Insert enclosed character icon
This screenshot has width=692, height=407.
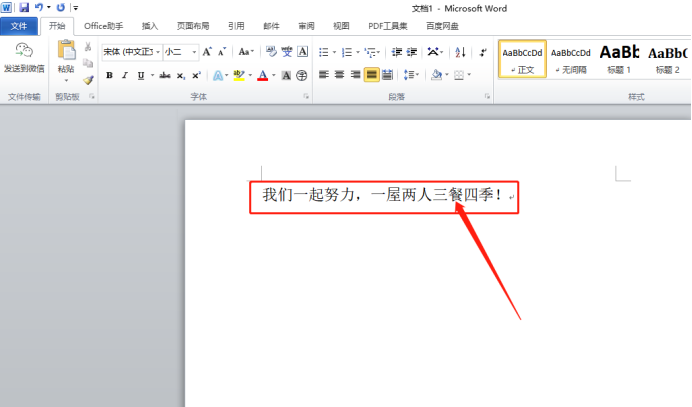tap(301, 75)
